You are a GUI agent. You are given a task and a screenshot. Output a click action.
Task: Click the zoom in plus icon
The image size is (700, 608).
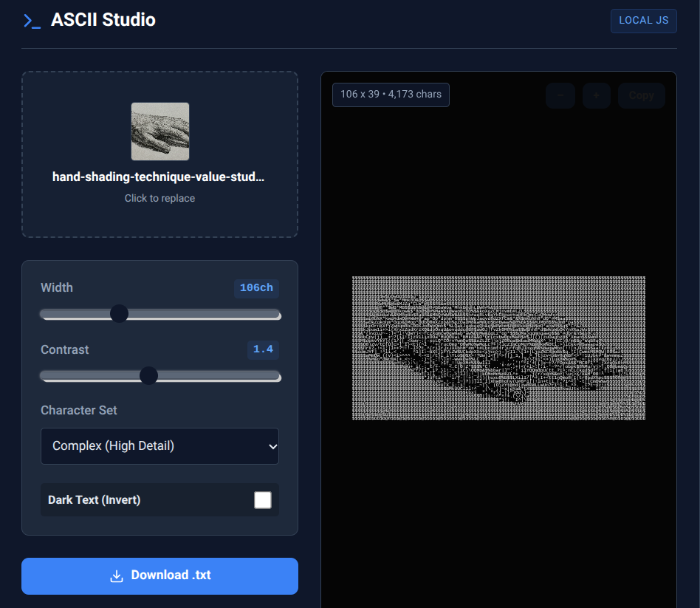point(596,95)
